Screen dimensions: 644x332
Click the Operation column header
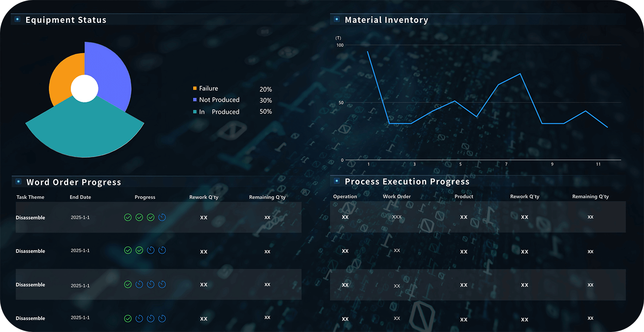(345, 196)
